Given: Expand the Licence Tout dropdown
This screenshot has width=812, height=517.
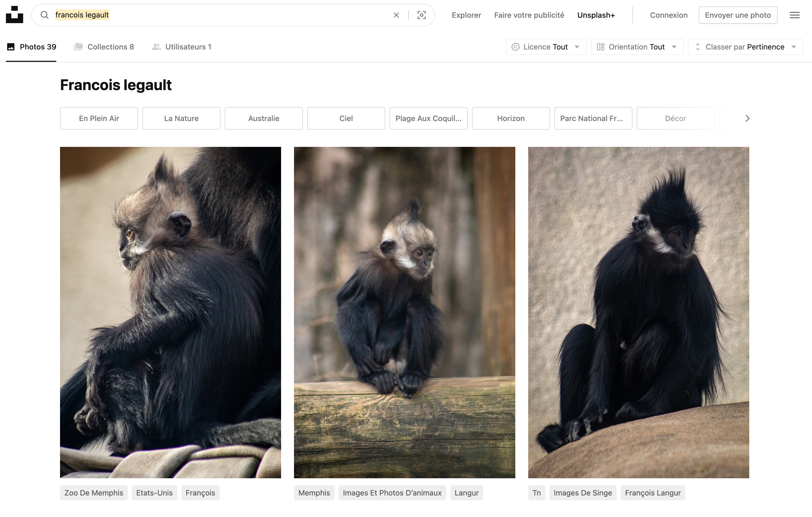Looking at the screenshot, I should [x=546, y=47].
